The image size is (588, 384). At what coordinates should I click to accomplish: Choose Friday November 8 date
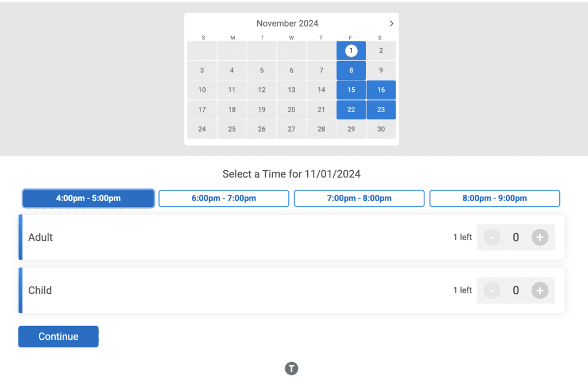pyautogui.click(x=351, y=71)
